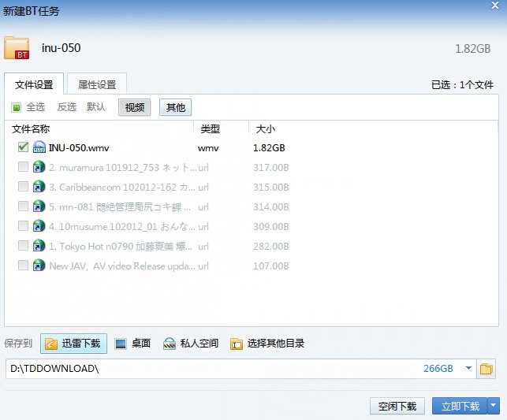Switch to the 属性设置 tab
This screenshot has width=507, height=420.
coord(97,84)
